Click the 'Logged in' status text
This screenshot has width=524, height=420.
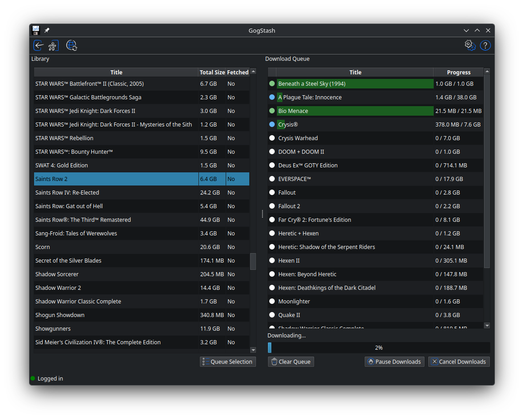click(50, 378)
